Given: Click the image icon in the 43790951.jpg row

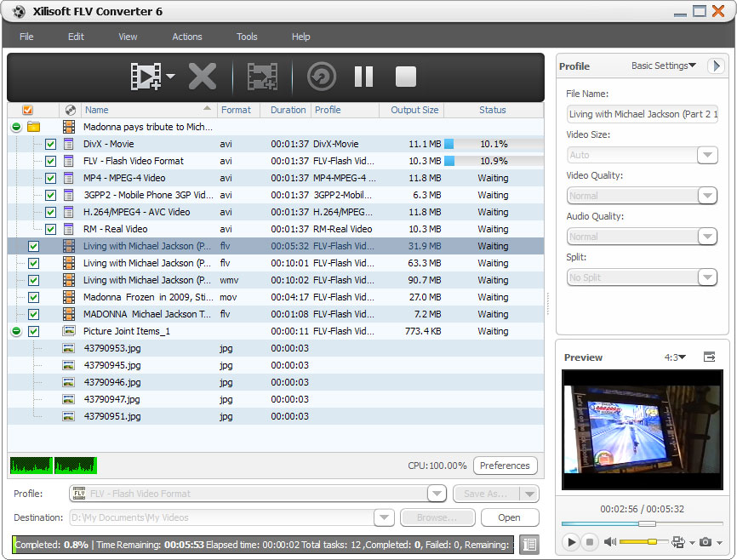Looking at the screenshot, I should (x=69, y=416).
